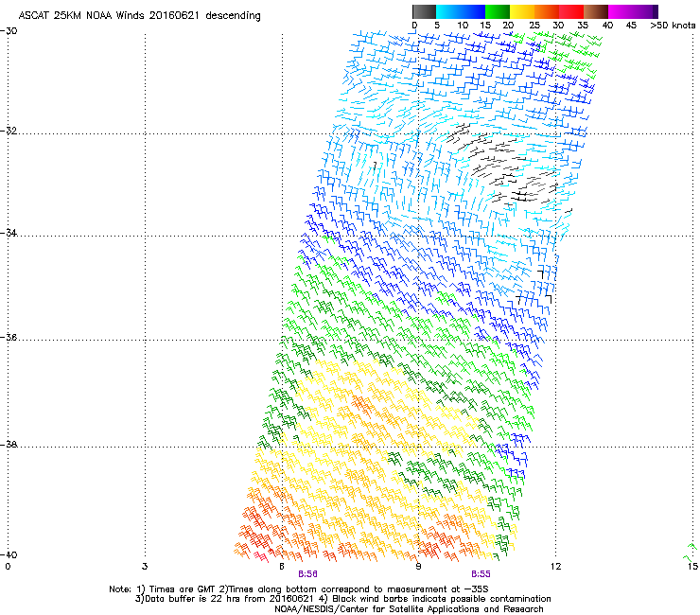Screen dimensions: 700x615
Task: Select the gray 0-5 knots color swatch
Action: 424,11
